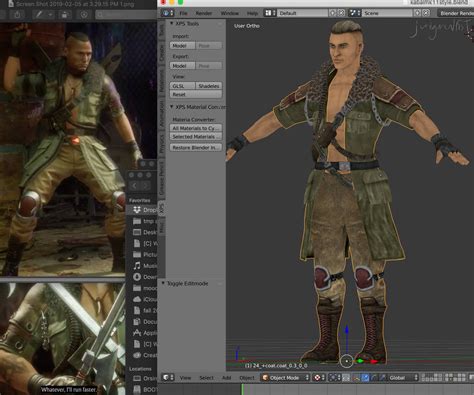474x395 pixels.
Task: Open the Create tab in the tool shelf
Action: [x=162, y=53]
